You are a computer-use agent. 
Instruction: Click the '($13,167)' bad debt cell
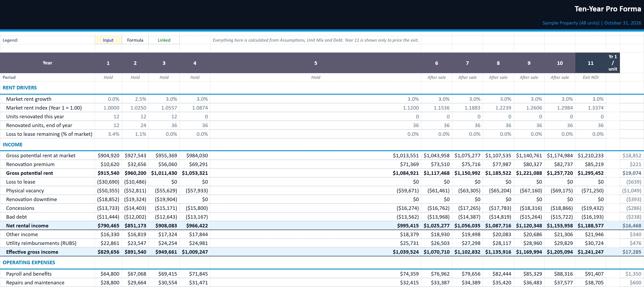[195, 217]
